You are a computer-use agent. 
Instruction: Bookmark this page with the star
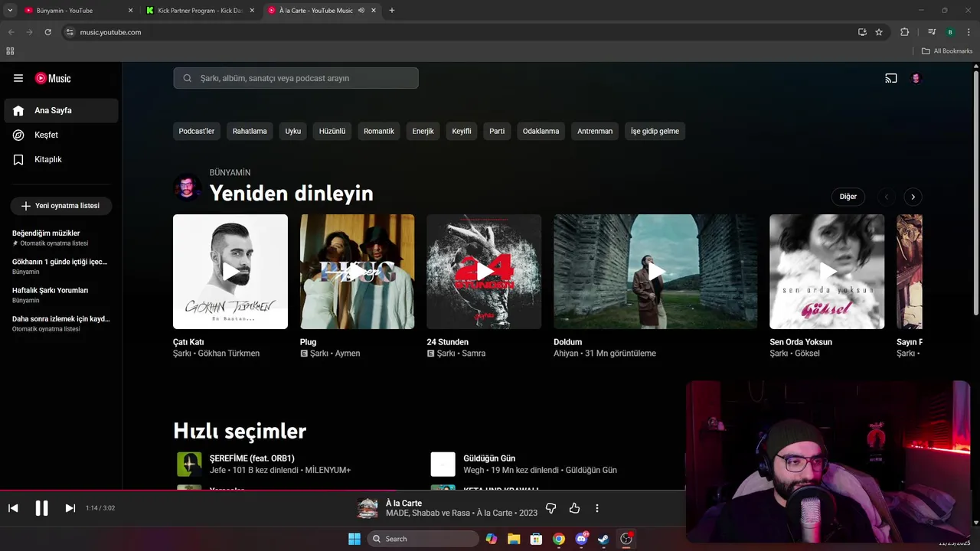(879, 32)
